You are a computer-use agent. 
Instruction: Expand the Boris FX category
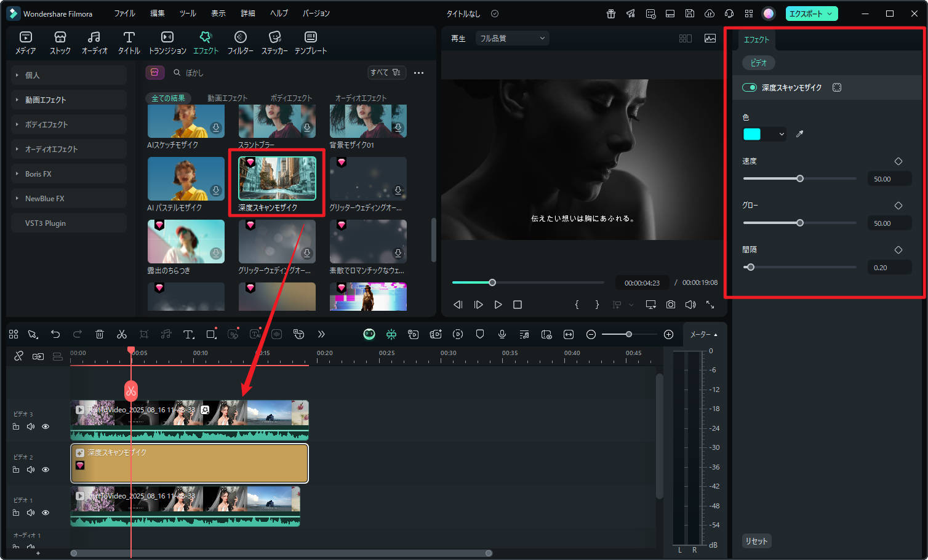[x=69, y=174]
